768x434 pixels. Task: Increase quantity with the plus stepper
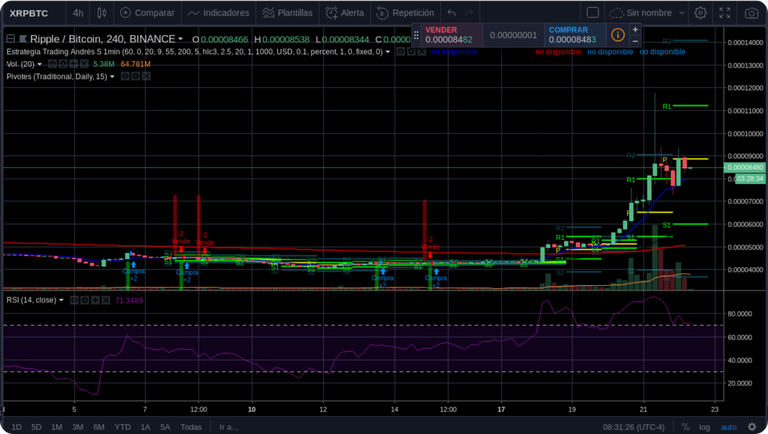[635, 29]
